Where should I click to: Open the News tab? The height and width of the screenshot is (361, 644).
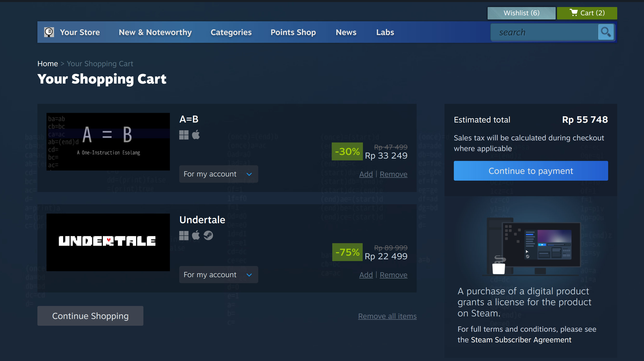pos(346,32)
